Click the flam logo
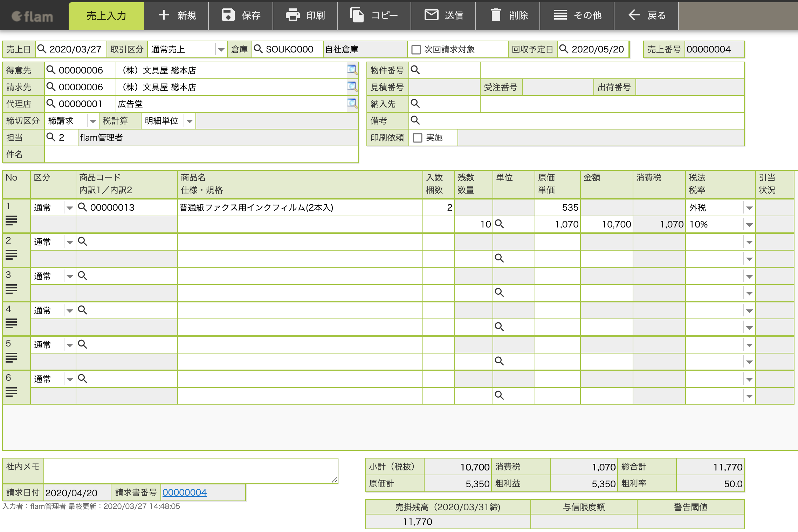The width and height of the screenshot is (798, 532). click(32, 16)
